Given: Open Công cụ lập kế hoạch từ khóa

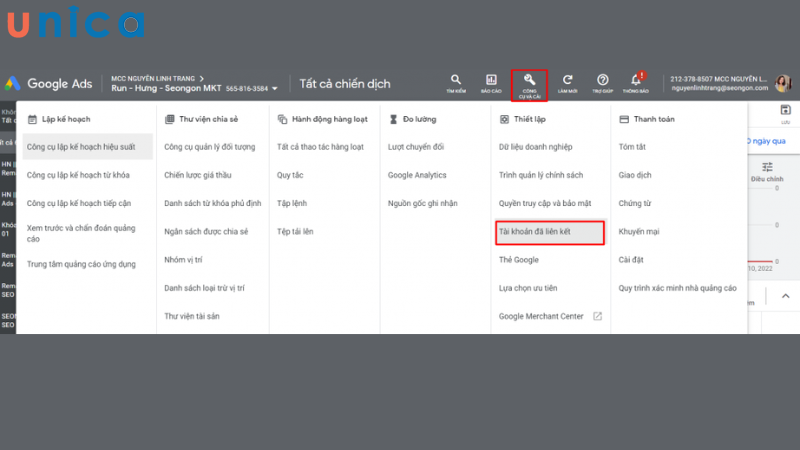Looking at the screenshot, I should coord(78,175).
